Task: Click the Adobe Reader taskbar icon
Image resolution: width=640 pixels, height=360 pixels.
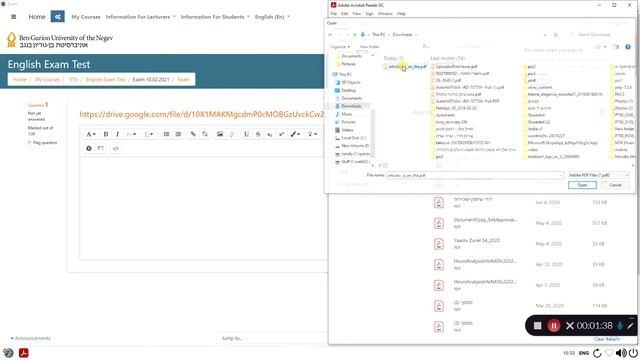Action: coord(24,353)
